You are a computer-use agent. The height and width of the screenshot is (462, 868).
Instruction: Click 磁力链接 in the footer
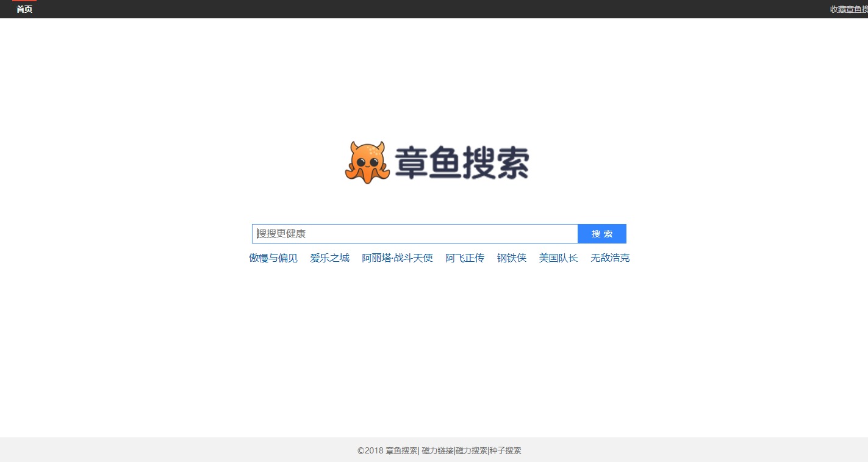click(437, 451)
